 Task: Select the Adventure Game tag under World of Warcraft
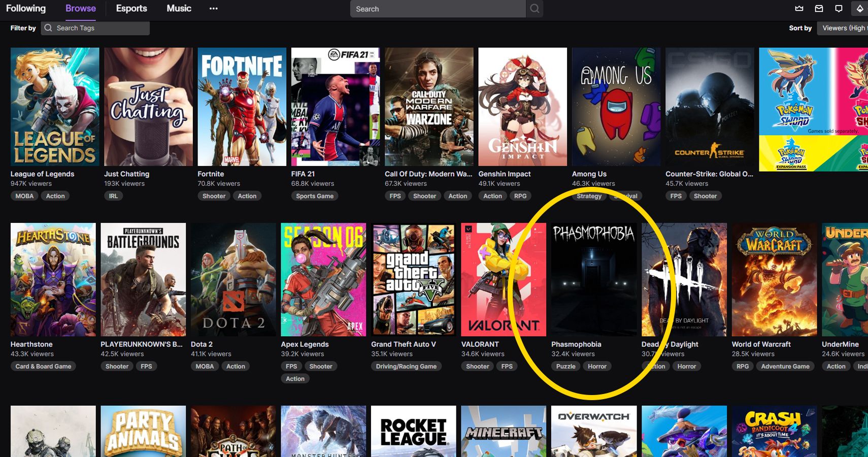click(785, 366)
